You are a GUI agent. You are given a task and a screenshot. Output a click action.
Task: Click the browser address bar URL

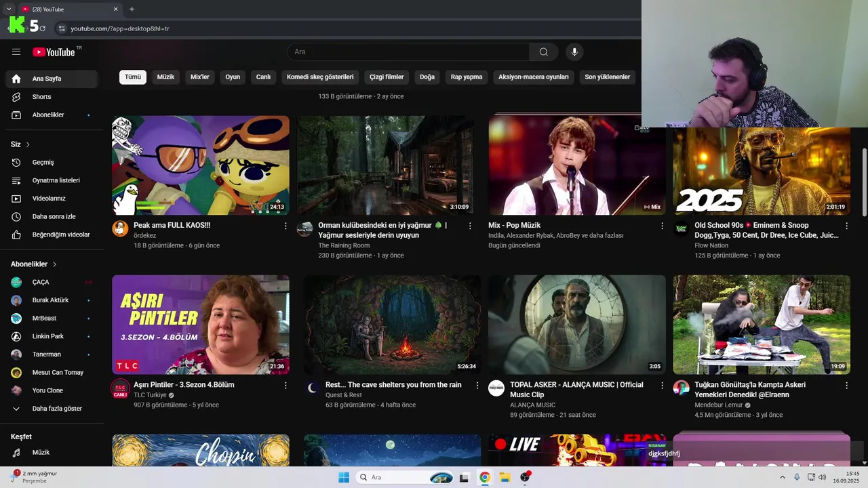tap(120, 28)
